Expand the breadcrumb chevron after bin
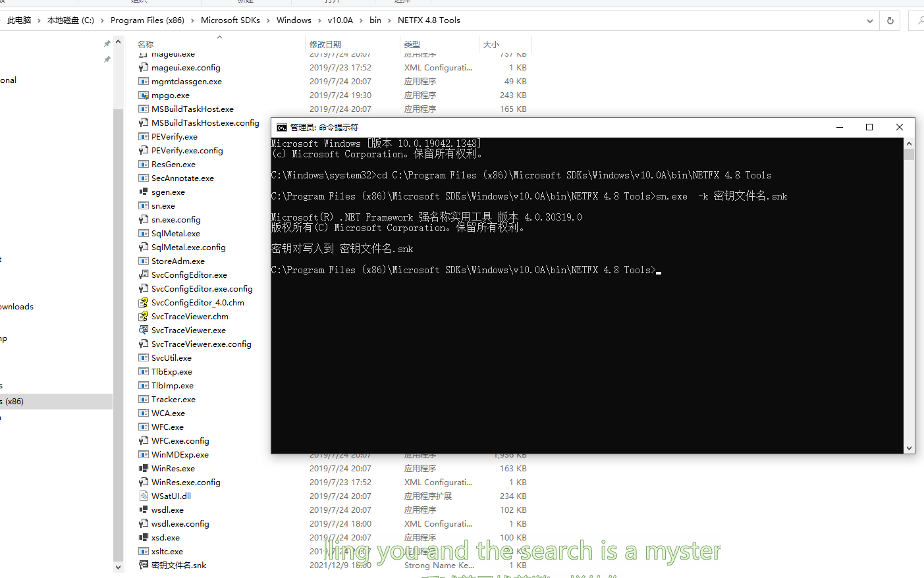924x578 pixels. pos(389,20)
